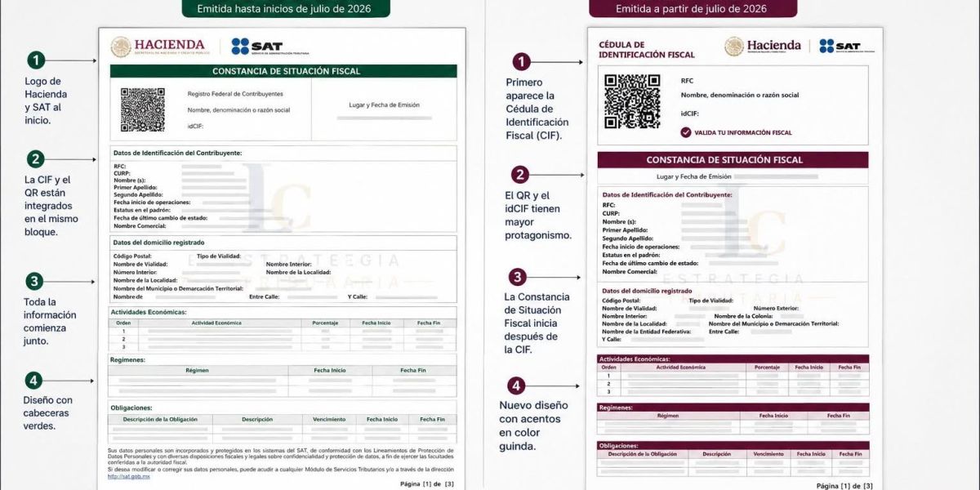Click 'Datos del domicilio registrado' in the green document
The image size is (980, 490).
pos(158,243)
